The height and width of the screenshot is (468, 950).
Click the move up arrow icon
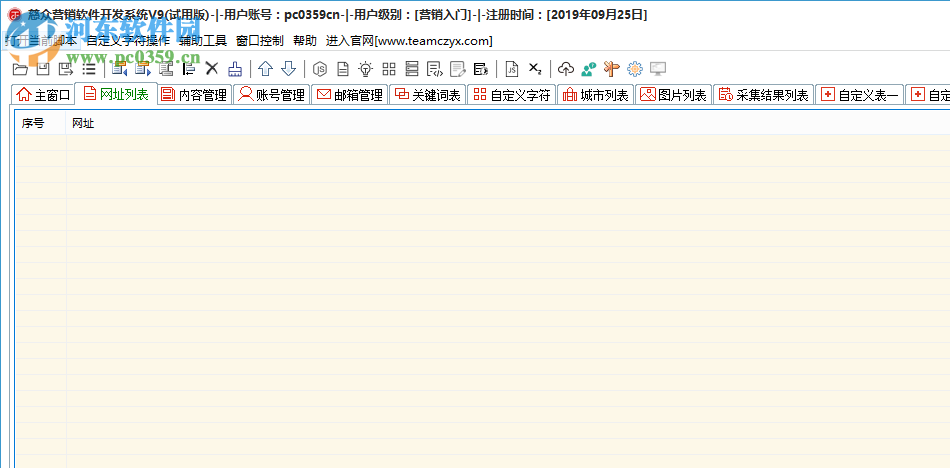(x=265, y=69)
